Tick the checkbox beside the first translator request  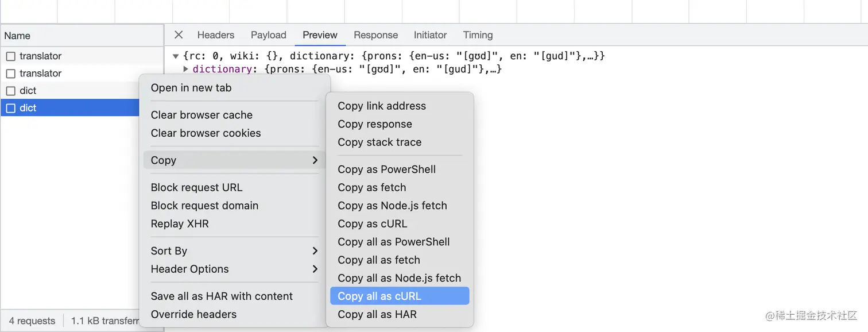click(x=10, y=56)
